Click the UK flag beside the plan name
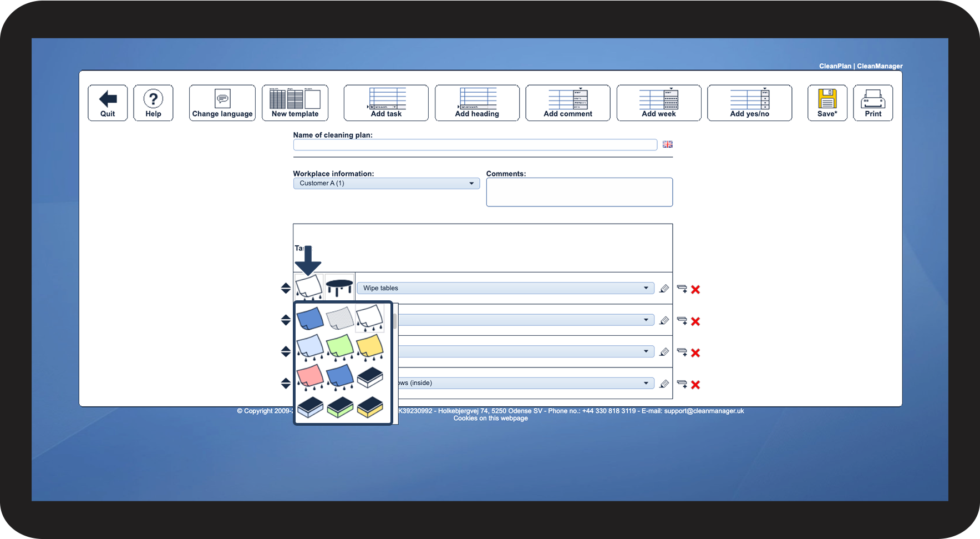This screenshot has width=980, height=539. pyautogui.click(x=668, y=144)
